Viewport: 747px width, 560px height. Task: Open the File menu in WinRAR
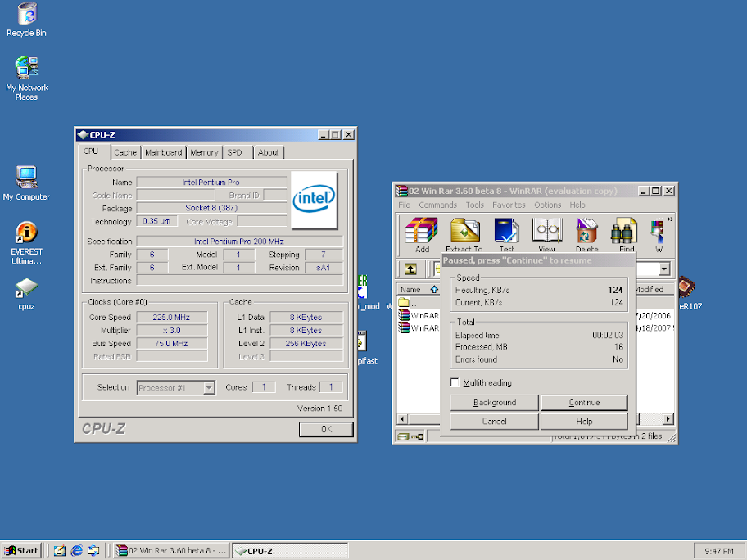[x=404, y=205]
